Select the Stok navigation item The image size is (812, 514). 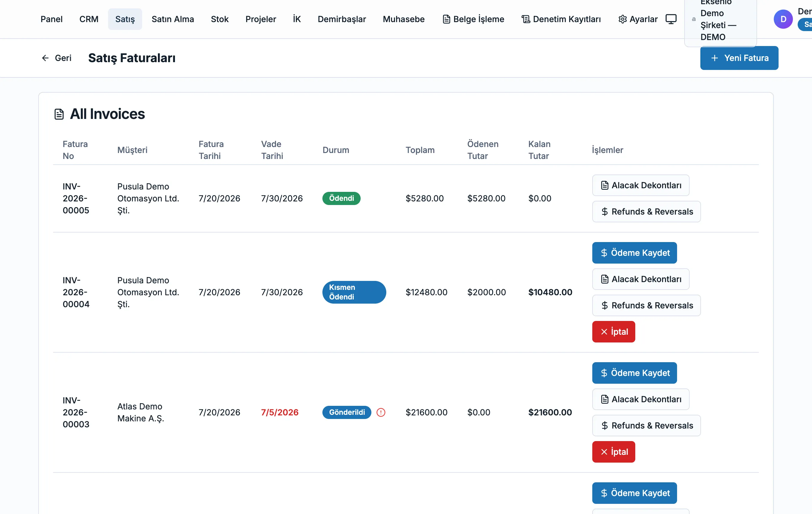219,19
